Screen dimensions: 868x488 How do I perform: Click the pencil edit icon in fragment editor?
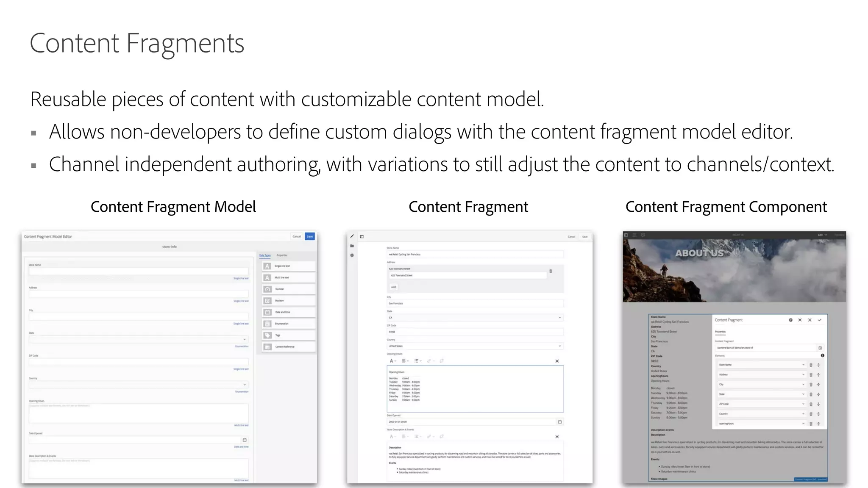(352, 236)
